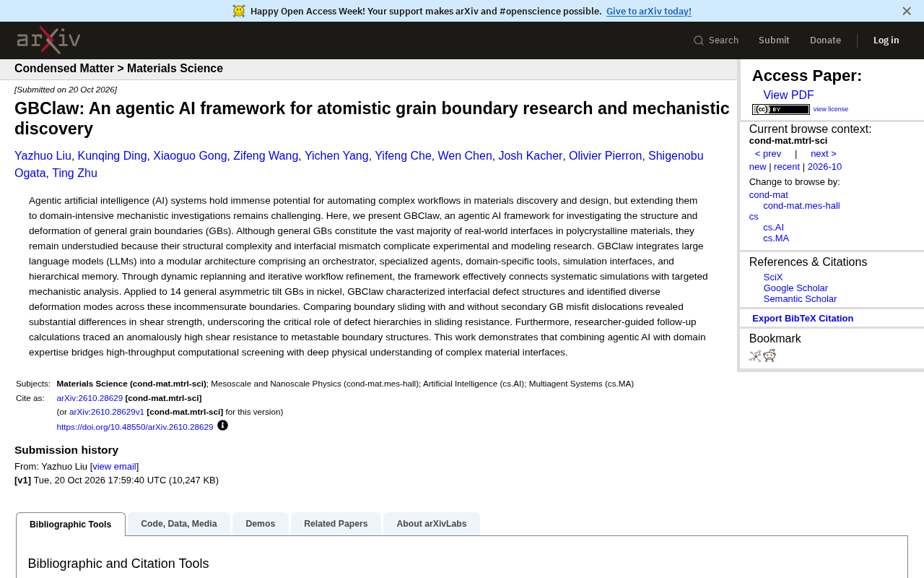
Task: Dismiss the Open Access Week banner
Action: pyautogui.click(x=907, y=11)
